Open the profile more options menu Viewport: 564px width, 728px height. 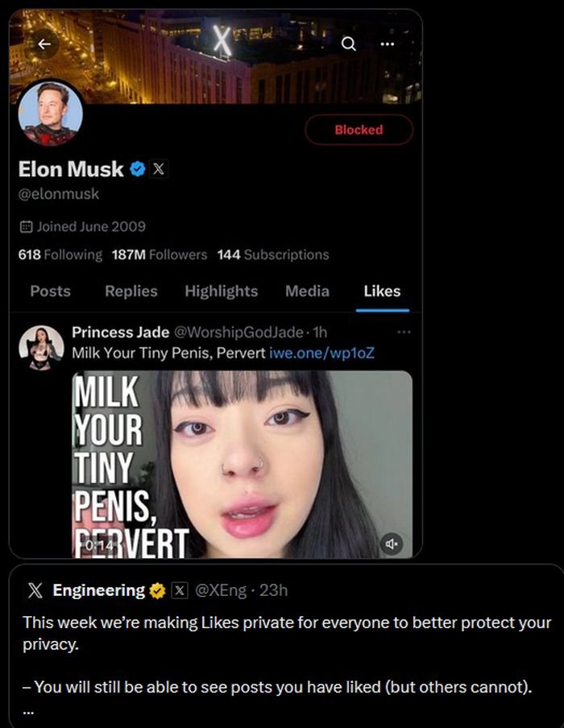click(388, 46)
